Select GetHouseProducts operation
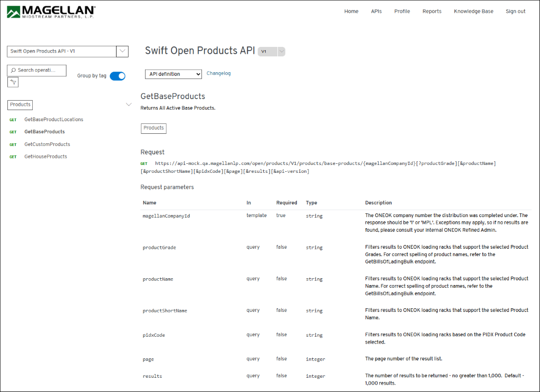The height and width of the screenshot is (392, 540). pos(45,156)
